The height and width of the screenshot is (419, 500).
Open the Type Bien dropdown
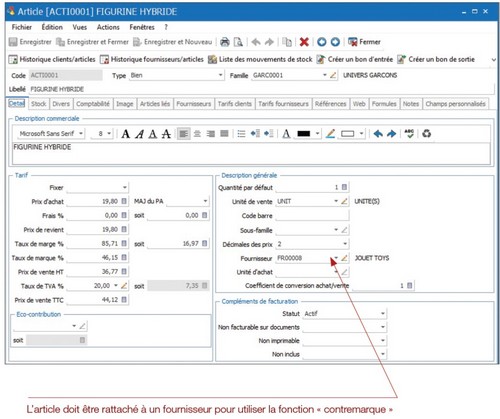point(220,75)
